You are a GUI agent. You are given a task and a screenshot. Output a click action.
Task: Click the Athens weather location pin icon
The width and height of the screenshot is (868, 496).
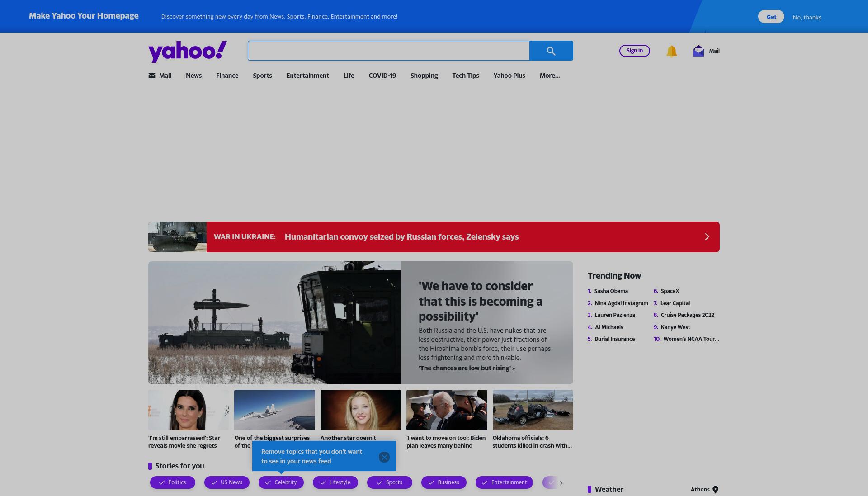(715, 489)
